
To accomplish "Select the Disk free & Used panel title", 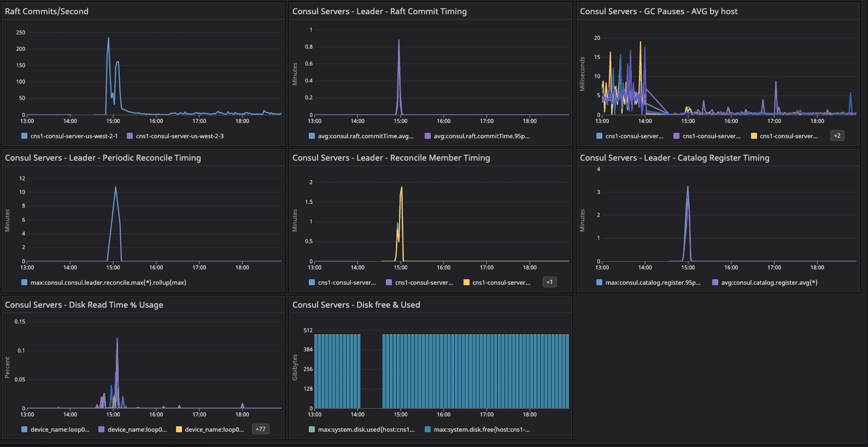I will pyautogui.click(x=356, y=305).
